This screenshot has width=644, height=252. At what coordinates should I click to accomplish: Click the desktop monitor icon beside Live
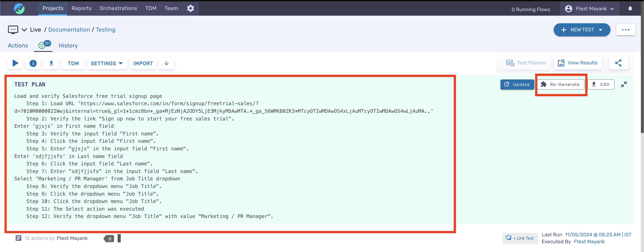[x=13, y=30]
